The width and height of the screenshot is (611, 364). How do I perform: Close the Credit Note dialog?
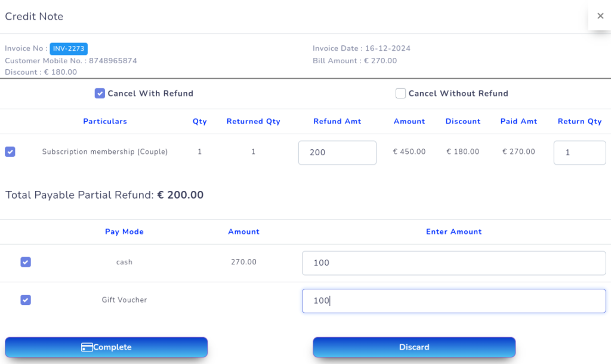(600, 16)
